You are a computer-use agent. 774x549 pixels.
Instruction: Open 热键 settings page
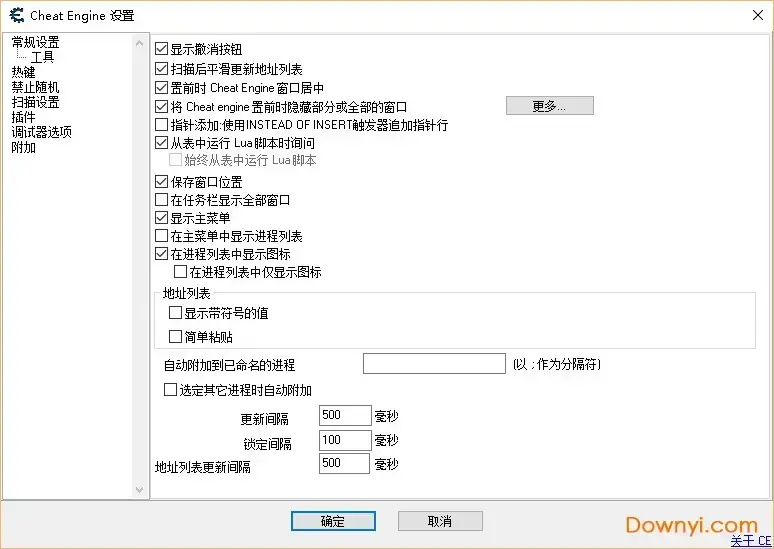pos(23,72)
